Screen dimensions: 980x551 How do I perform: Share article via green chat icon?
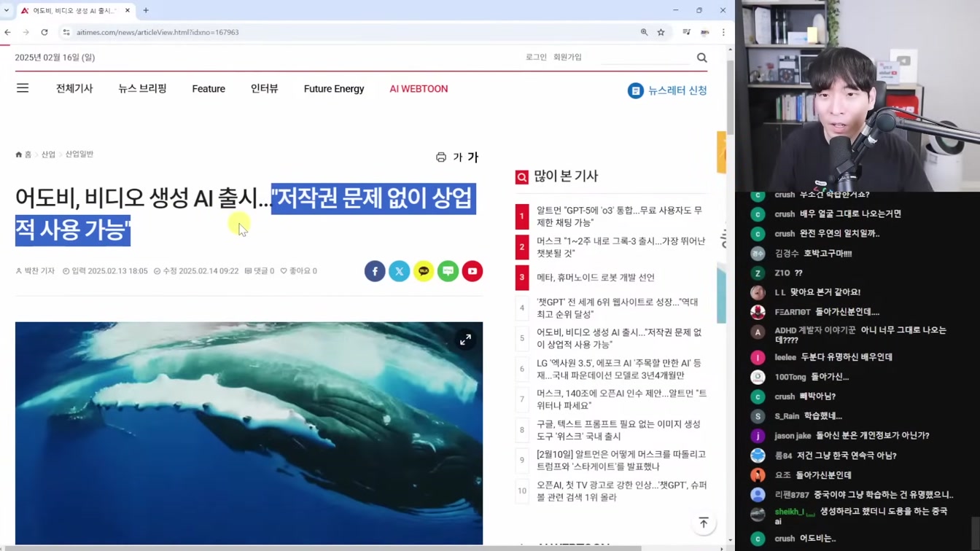coord(448,271)
